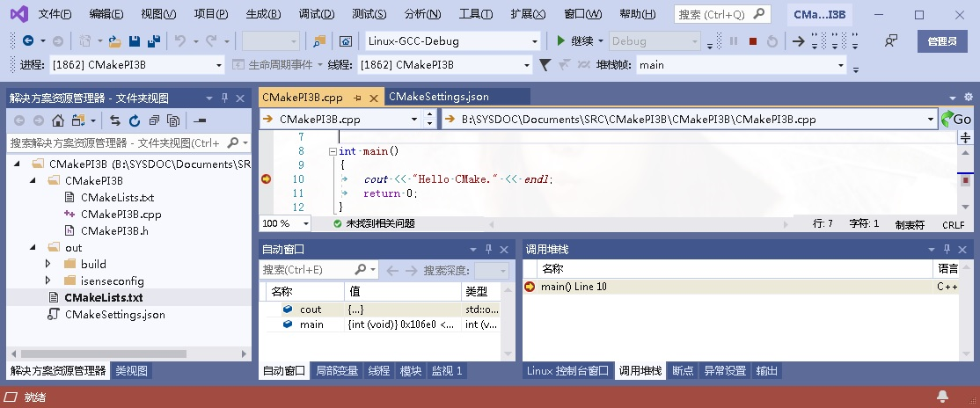980x408 pixels.
Task: Click the 继续 continue button
Action: (575, 41)
